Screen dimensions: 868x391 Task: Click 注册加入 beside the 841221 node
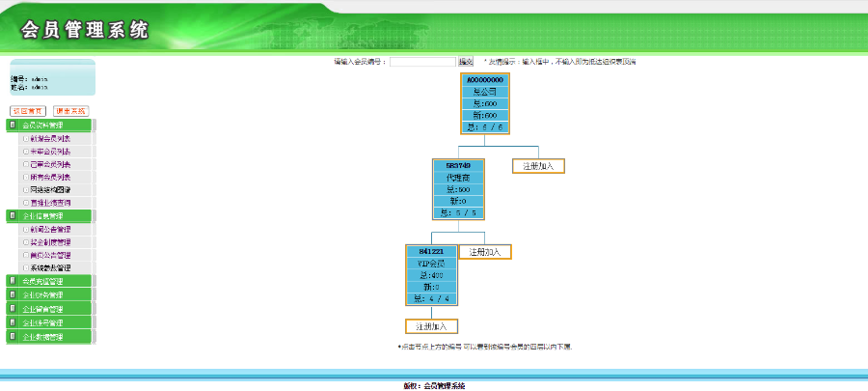tap(485, 251)
